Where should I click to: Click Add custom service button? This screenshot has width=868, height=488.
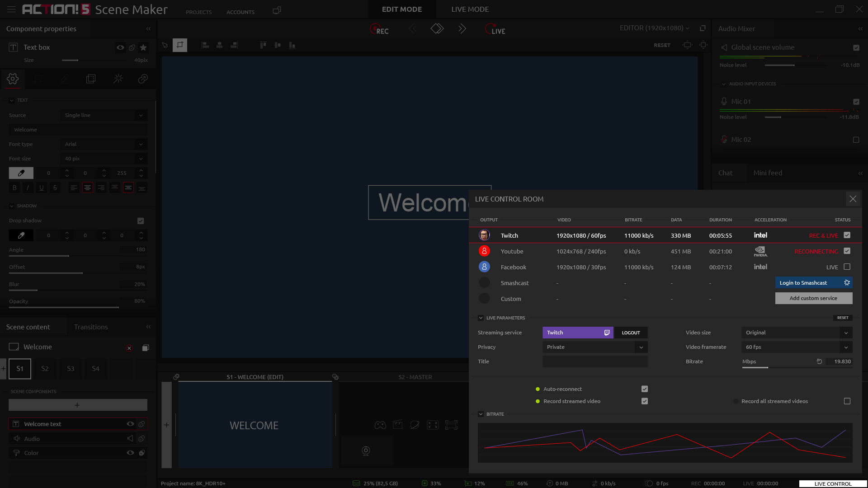pos(814,298)
